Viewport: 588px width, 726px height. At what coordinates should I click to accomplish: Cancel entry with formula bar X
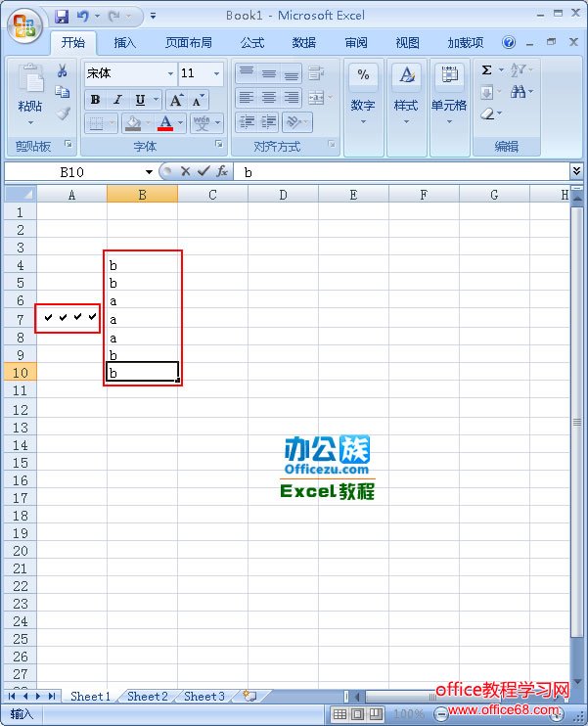coord(185,172)
